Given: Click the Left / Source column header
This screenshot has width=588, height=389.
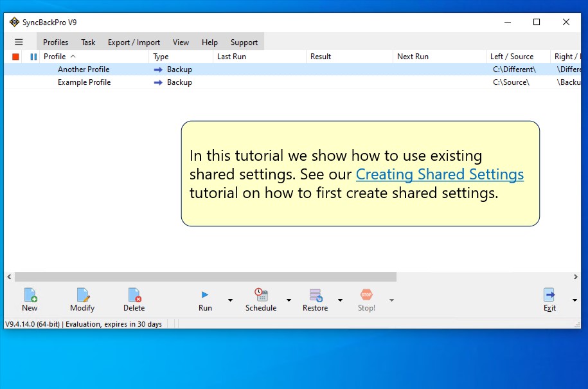Looking at the screenshot, I should pyautogui.click(x=518, y=57).
